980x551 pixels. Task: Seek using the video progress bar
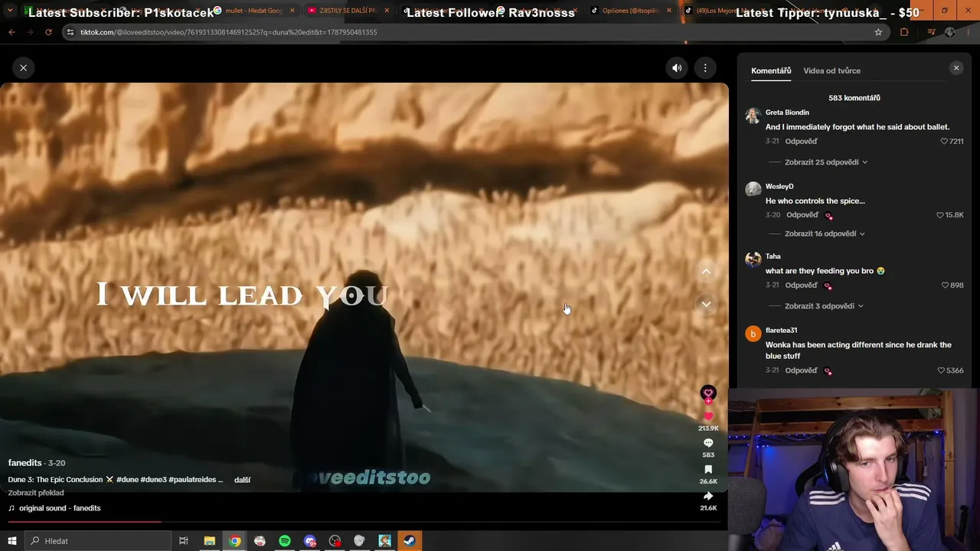[x=363, y=522]
